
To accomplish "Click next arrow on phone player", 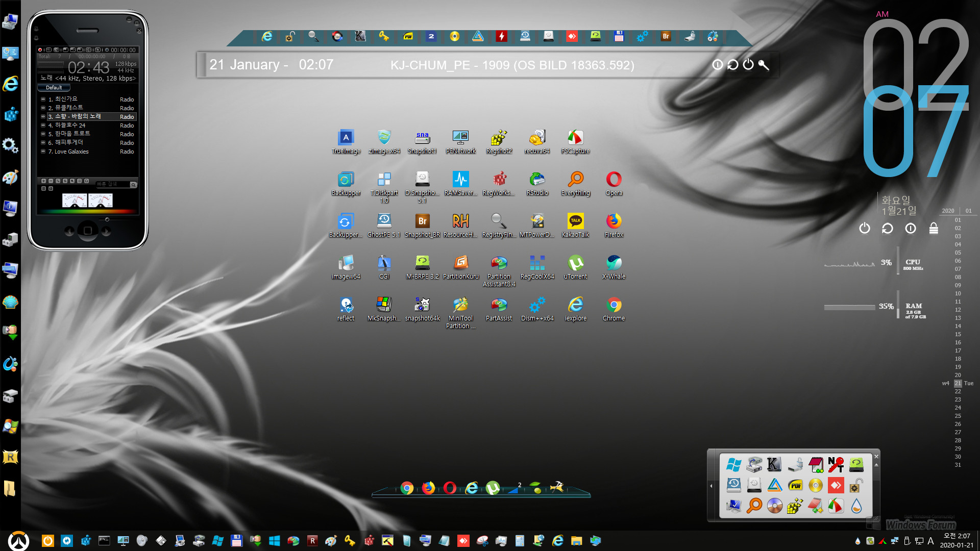I will 106,231.
